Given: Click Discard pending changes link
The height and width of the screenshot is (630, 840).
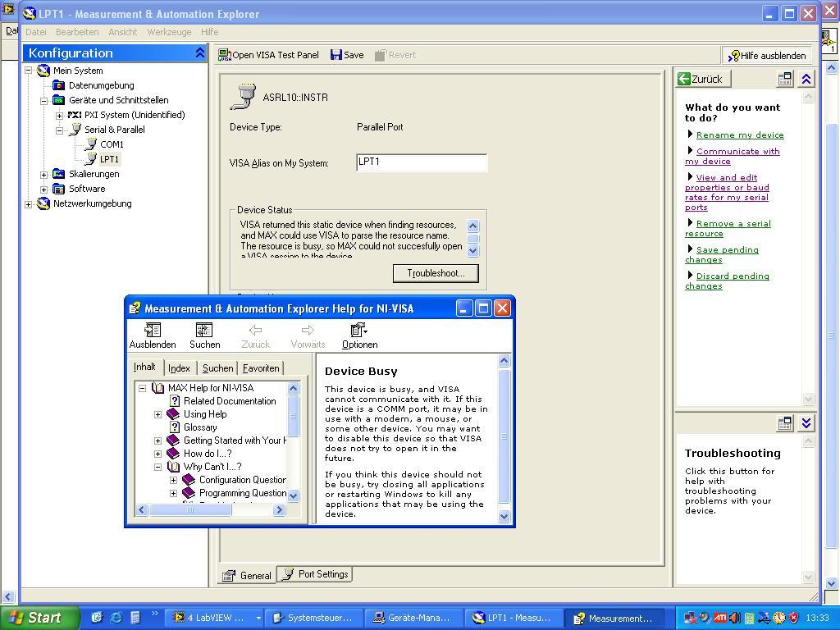Looking at the screenshot, I should click(x=727, y=281).
